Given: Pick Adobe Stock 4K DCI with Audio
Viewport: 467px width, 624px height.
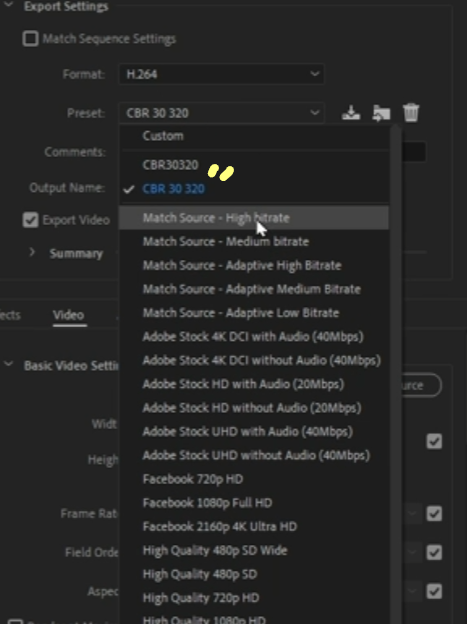Looking at the screenshot, I should (254, 337).
